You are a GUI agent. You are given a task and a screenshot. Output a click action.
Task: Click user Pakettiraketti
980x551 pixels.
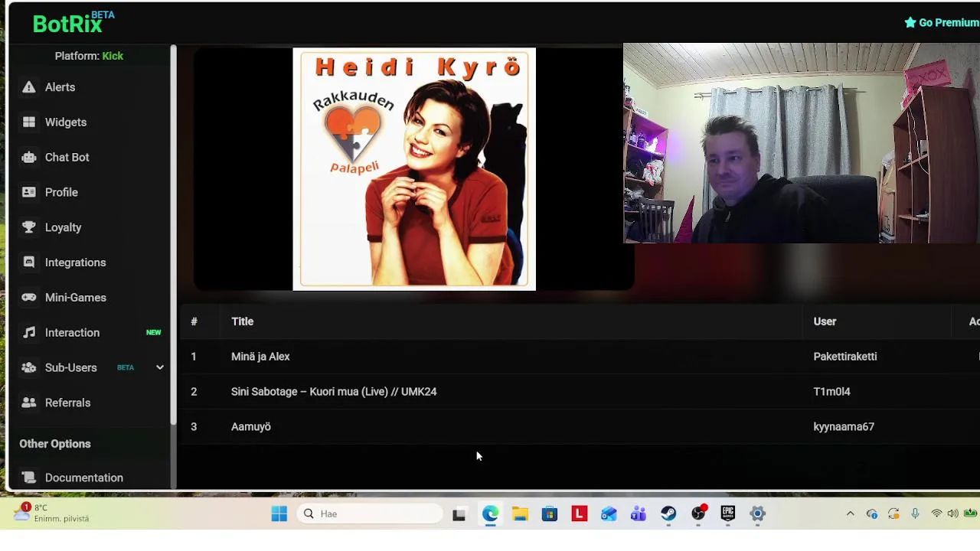(x=845, y=357)
